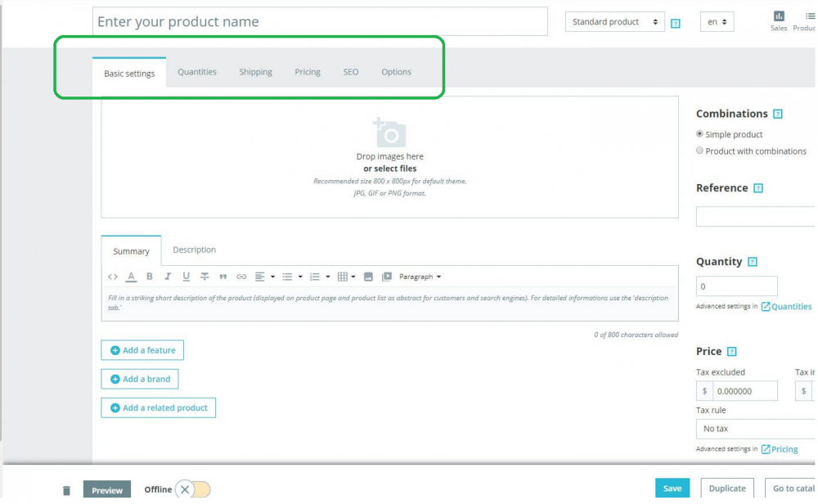Switch to the Shipping tab

point(255,72)
